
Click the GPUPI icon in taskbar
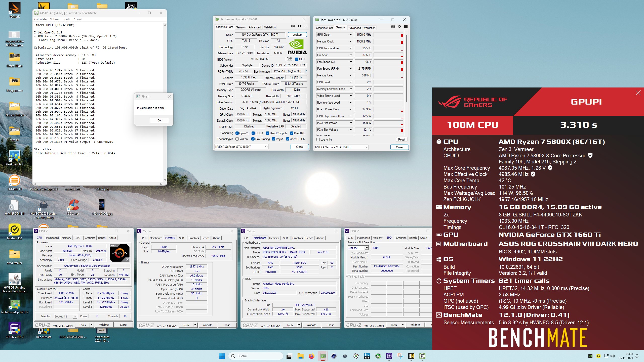coord(422,356)
